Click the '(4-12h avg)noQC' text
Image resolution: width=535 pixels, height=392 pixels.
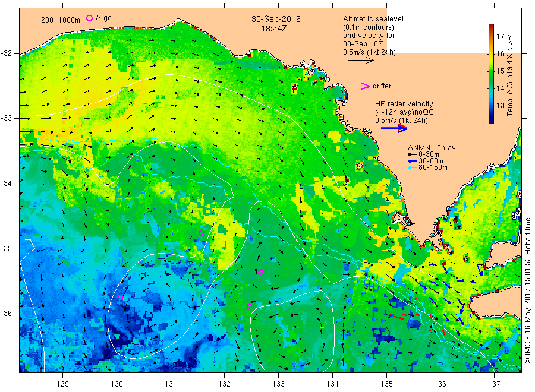coord(404,112)
